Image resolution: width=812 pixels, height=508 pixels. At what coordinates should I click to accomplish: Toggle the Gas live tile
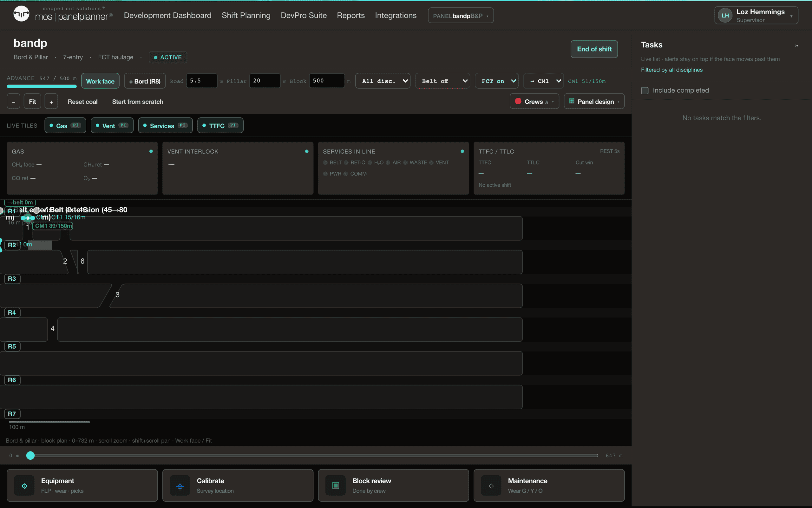click(x=65, y=125)
